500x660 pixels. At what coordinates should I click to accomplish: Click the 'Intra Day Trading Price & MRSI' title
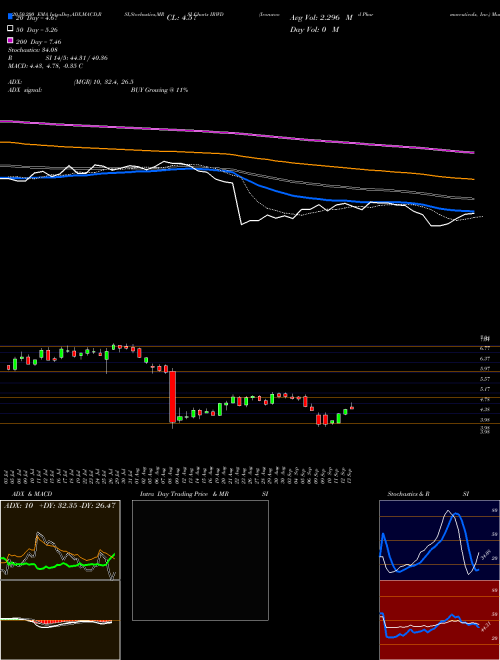coord(204,494)
